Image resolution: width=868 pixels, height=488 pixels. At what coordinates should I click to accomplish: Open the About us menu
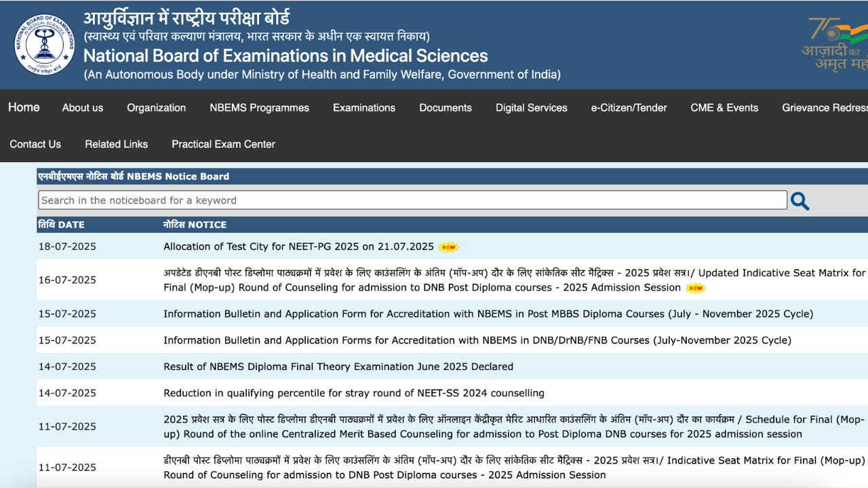pos(83,108)
